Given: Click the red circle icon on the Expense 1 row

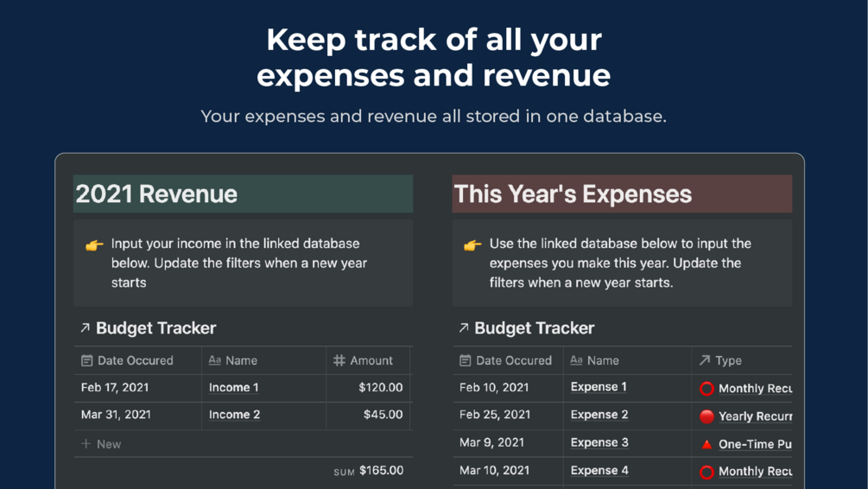Looking at the screenshot, I should tap(706, 389).
